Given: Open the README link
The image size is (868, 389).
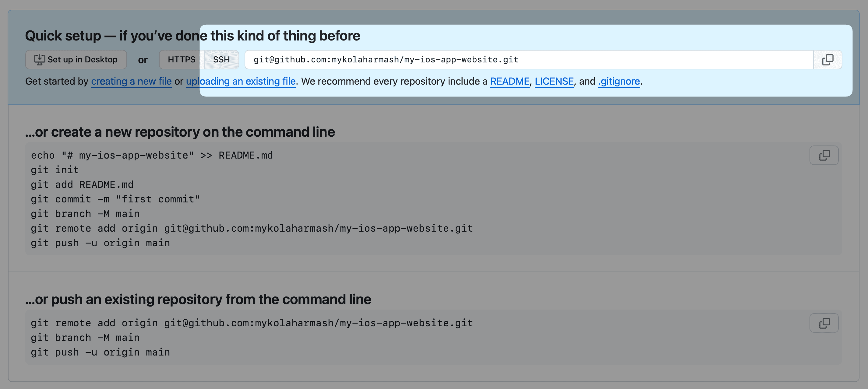Looking at the screenshot, I should [x=510, y=81].
